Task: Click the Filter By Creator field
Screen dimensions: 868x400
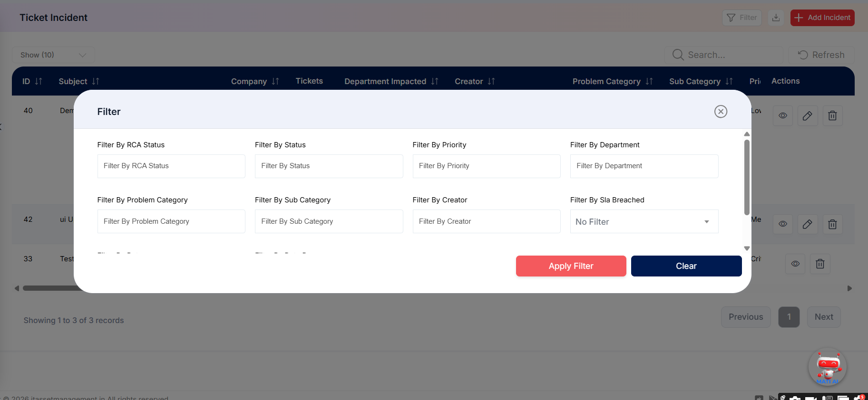Action: [487, 221]
